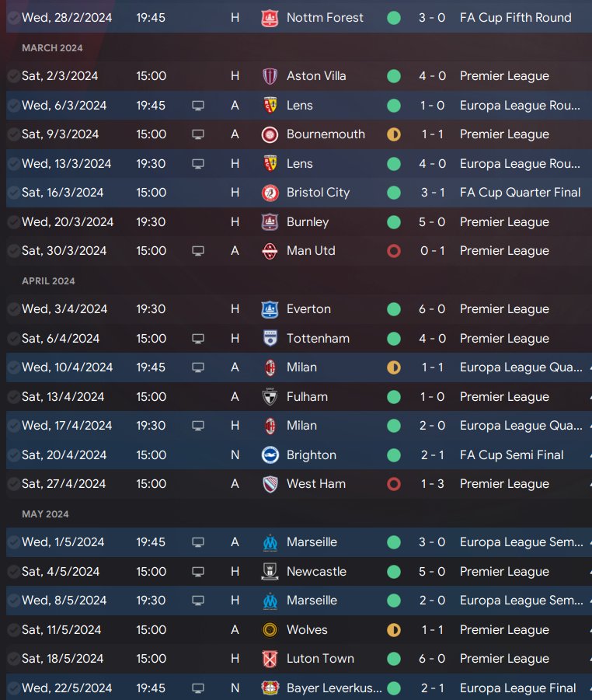The image size is (592, 700).
Task: Click the Brighton club badge
Action: click(270, 455)
